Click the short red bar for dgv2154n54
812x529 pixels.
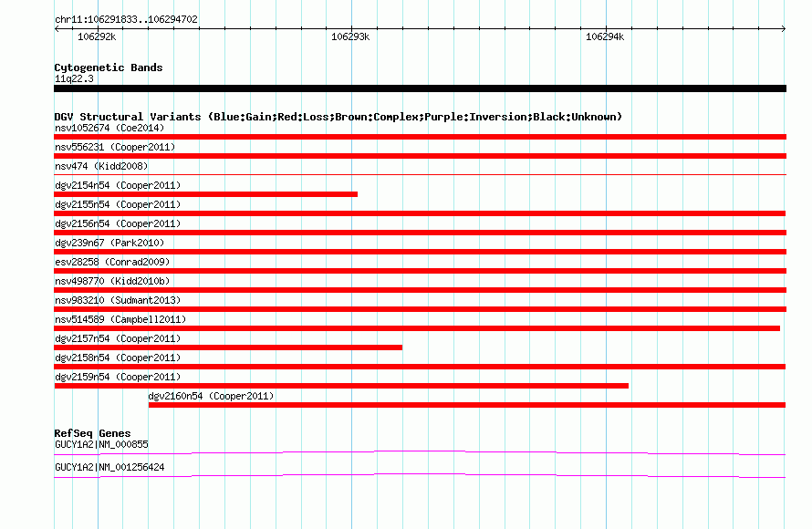205,194
